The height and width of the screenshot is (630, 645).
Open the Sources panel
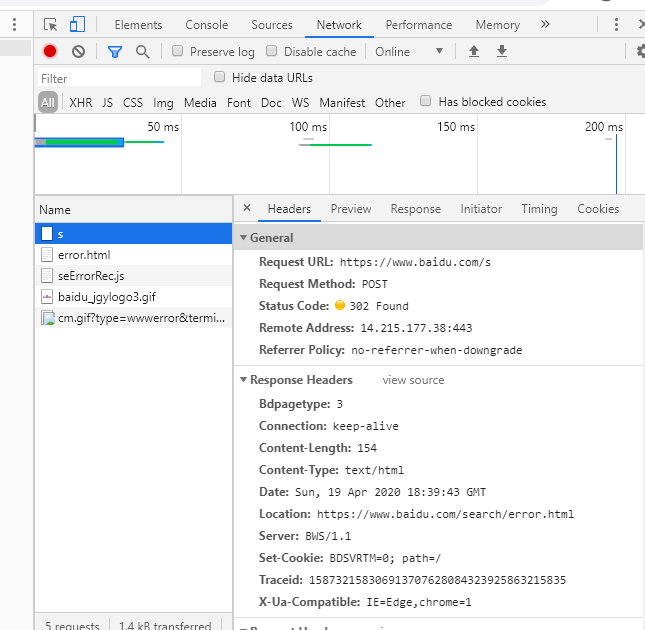pyautogui.click(x=272, y=25)
